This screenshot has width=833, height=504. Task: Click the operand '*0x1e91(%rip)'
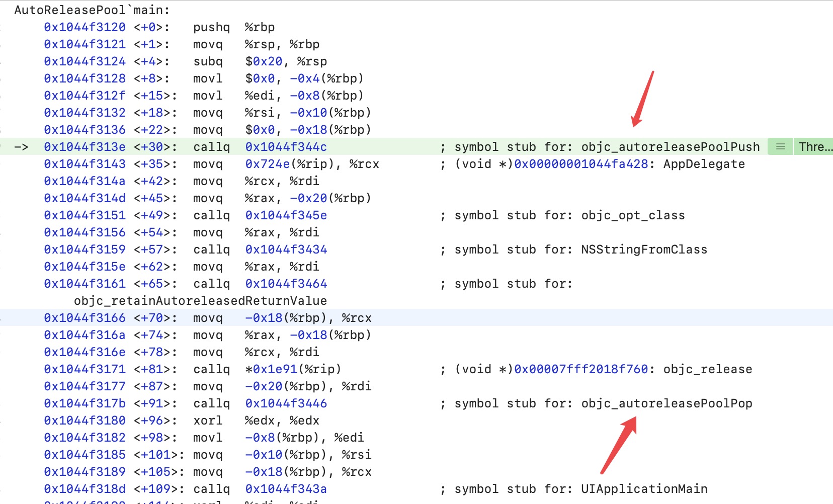[293, 369]
